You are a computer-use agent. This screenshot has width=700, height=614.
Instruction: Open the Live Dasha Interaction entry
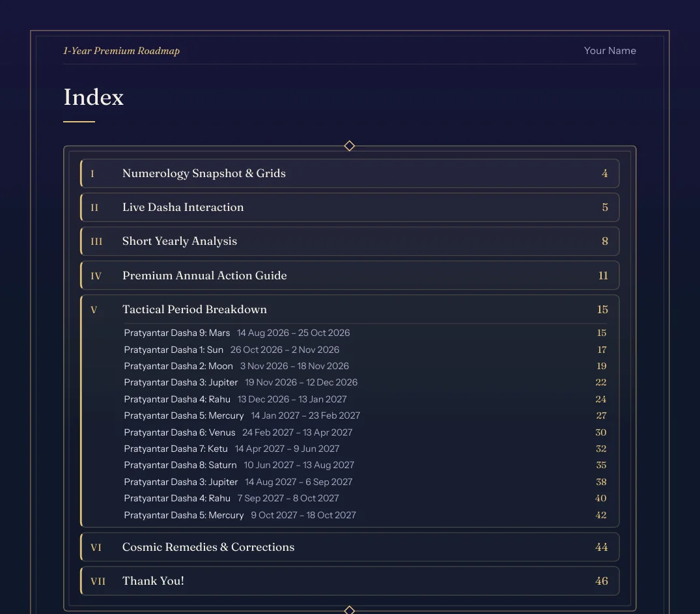click(350, 207)
